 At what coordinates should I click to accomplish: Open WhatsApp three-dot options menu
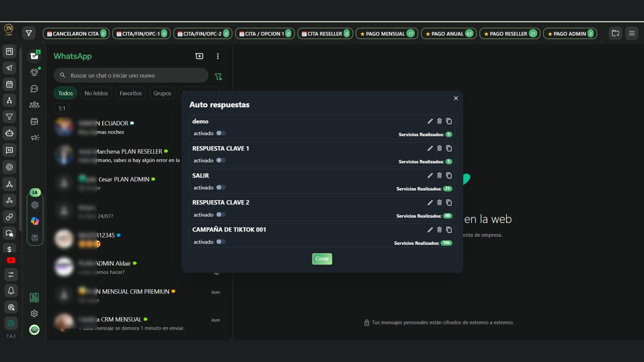click(218, 56)
